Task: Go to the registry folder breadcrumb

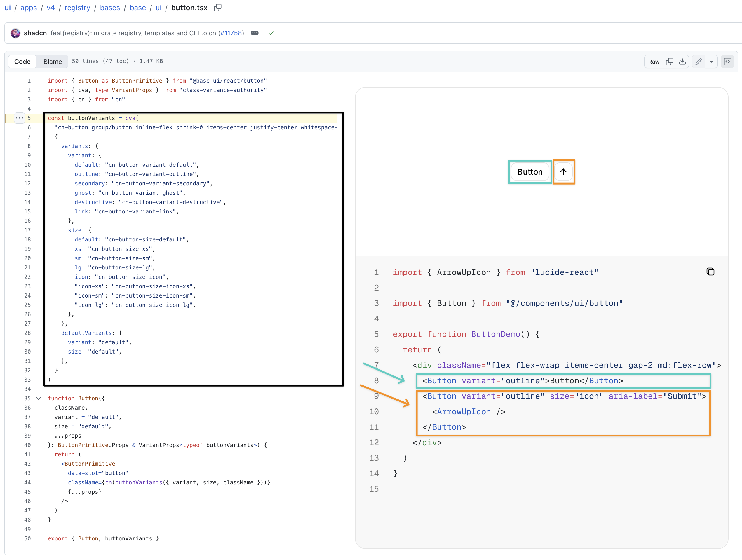Action: pyautogui.click(x=77, y=7)
